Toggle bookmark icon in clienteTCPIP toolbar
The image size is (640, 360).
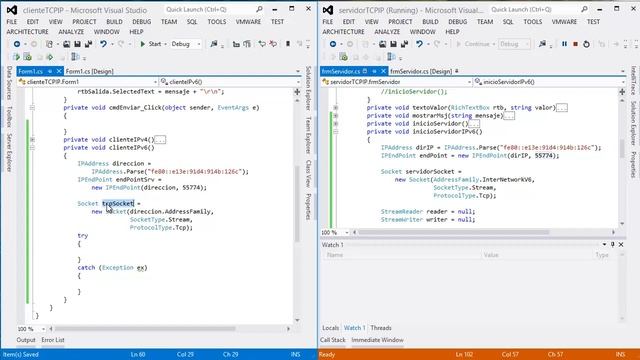click(x=288, y=44)
